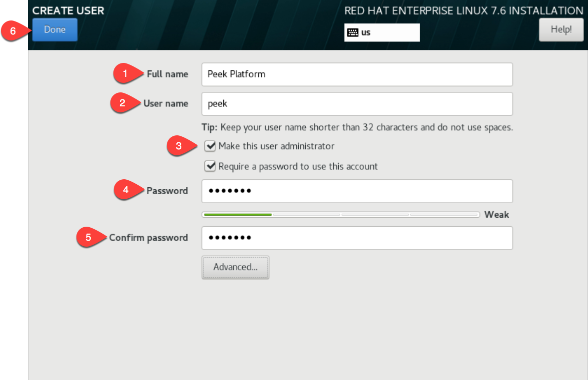Toggle Require a password checkbox
This screenshot has width=588, height=380.
pos(210,166)
